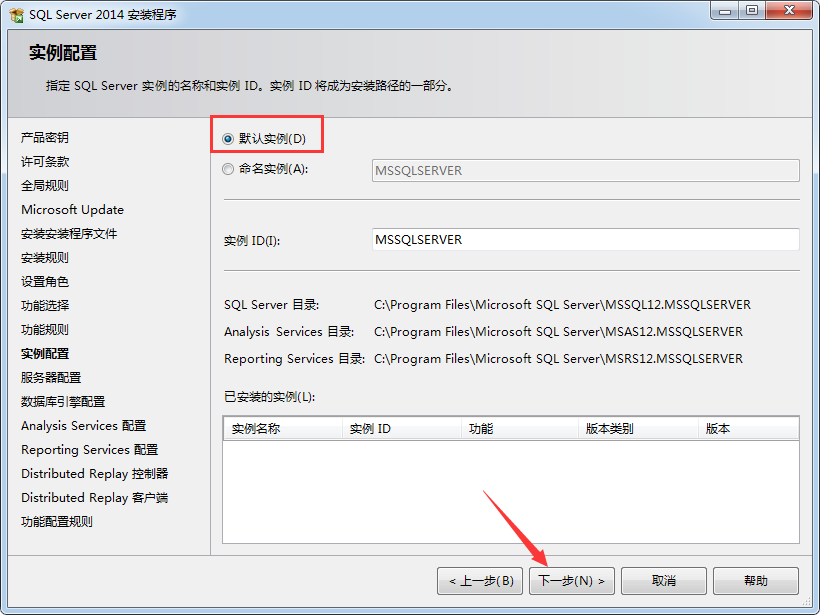Click the 实例 ID(I) input field
This screenshot has height=615, width=820.
pyautogui.click(x=586, y=240)
